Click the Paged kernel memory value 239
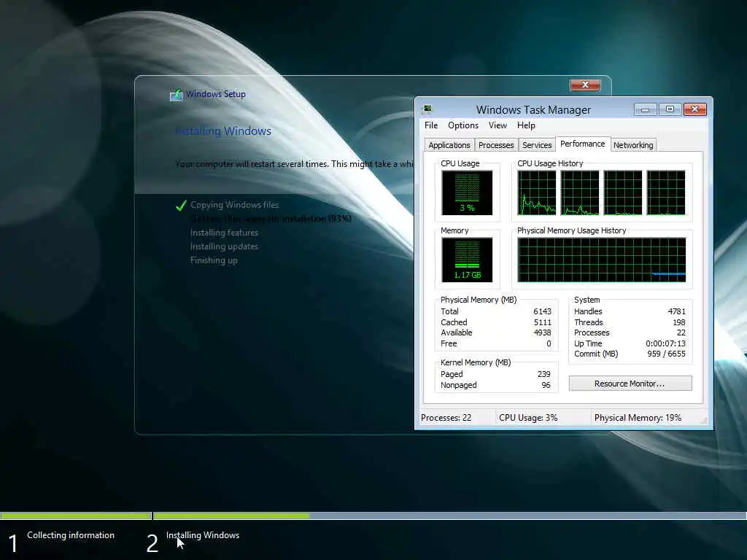This screenshot has height=560, width=747. coord(544,374)
